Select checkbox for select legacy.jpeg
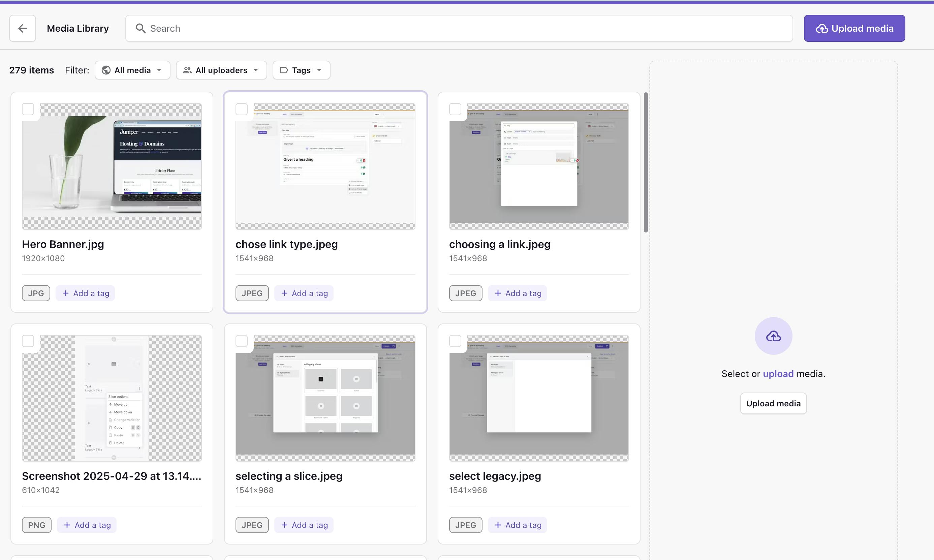 click(455, 341)
